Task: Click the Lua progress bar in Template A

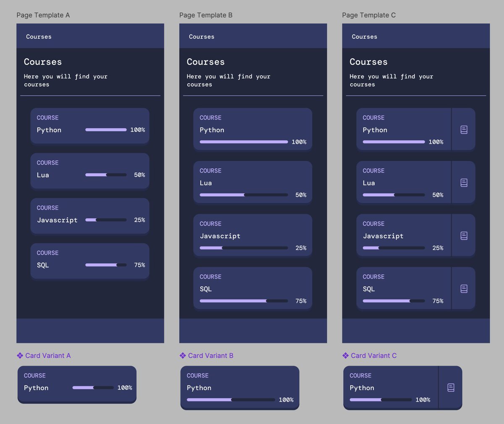Action: point(106,175)
